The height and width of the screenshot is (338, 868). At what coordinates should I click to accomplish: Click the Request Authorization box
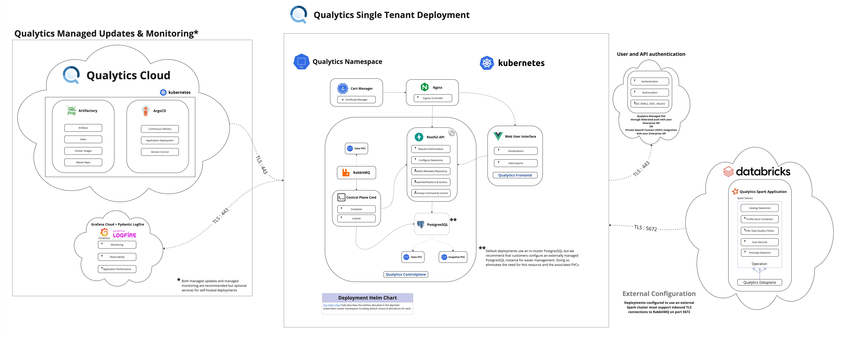pyautogui.click(x=431, y=149)
